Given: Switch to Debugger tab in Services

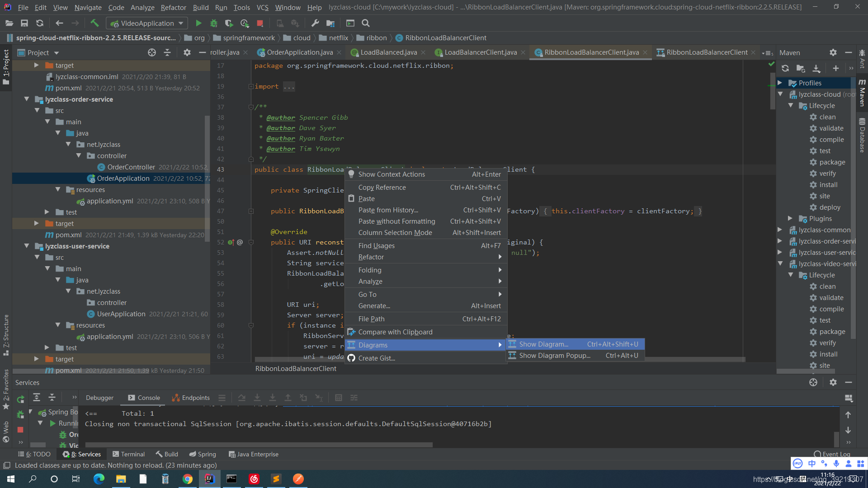Looking at the screenshot, I should tap(99, 398).
